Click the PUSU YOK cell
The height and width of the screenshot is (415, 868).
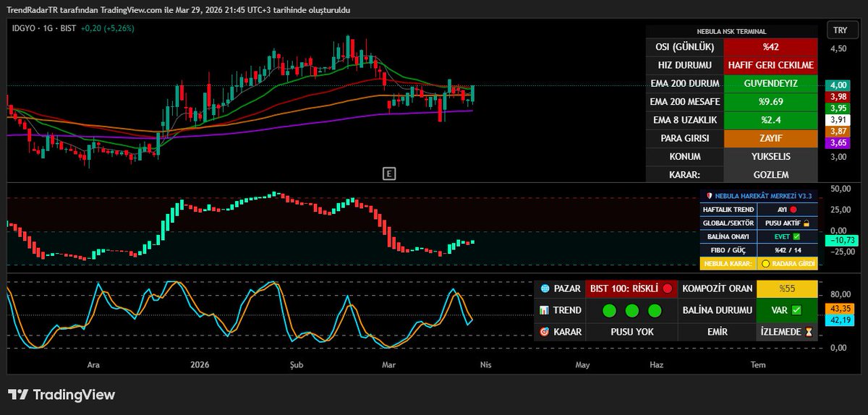coord(631,332)
